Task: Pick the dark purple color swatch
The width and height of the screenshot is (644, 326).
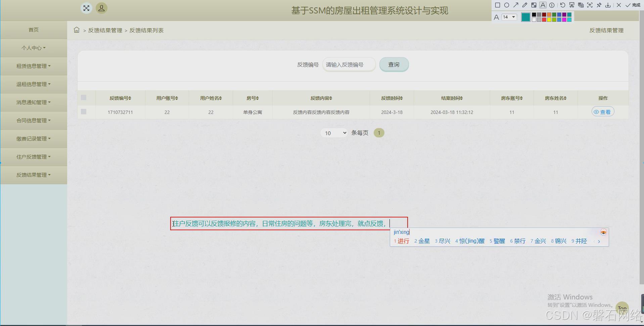Action: click(x=564, y=15)
